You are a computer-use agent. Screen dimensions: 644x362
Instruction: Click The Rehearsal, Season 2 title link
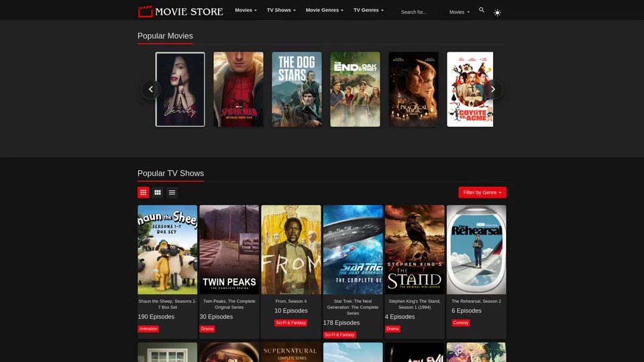(476, 301)
